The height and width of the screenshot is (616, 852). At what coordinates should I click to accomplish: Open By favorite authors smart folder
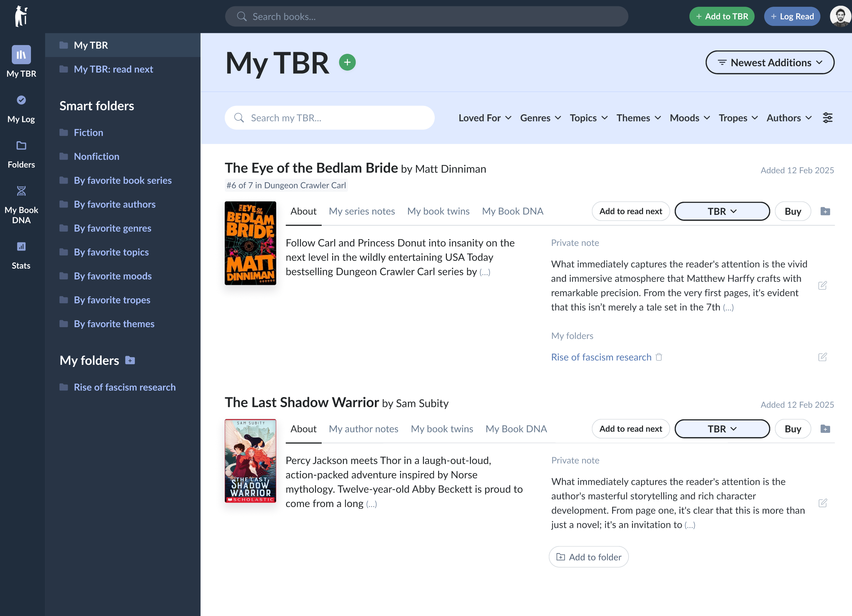[x=115, y=204]
